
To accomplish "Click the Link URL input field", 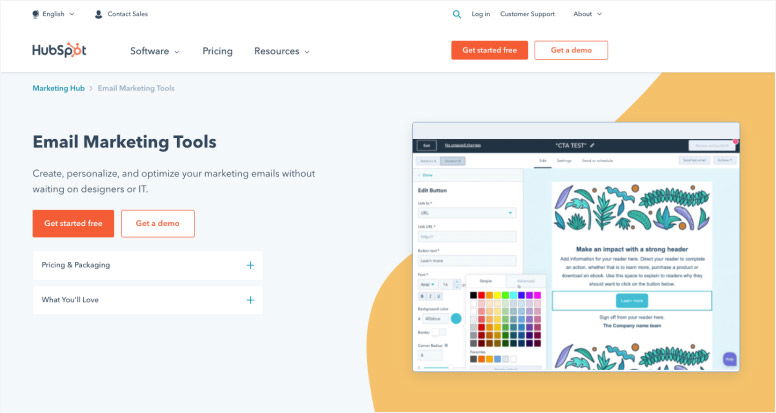I will tap(467, 236).
